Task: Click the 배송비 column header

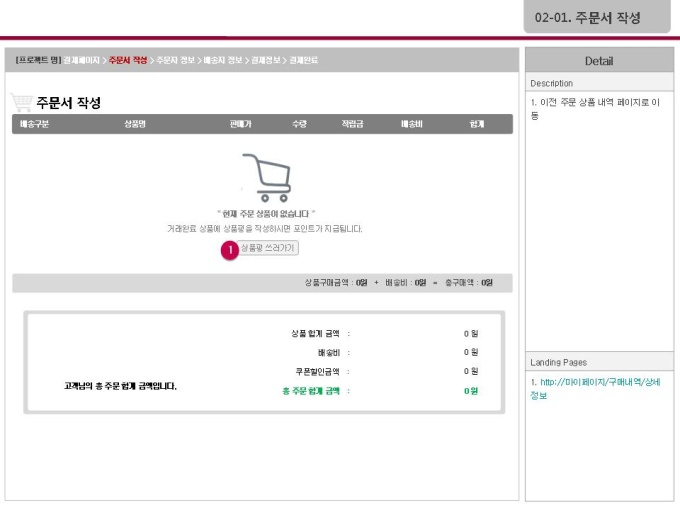Action: point(413,125)
